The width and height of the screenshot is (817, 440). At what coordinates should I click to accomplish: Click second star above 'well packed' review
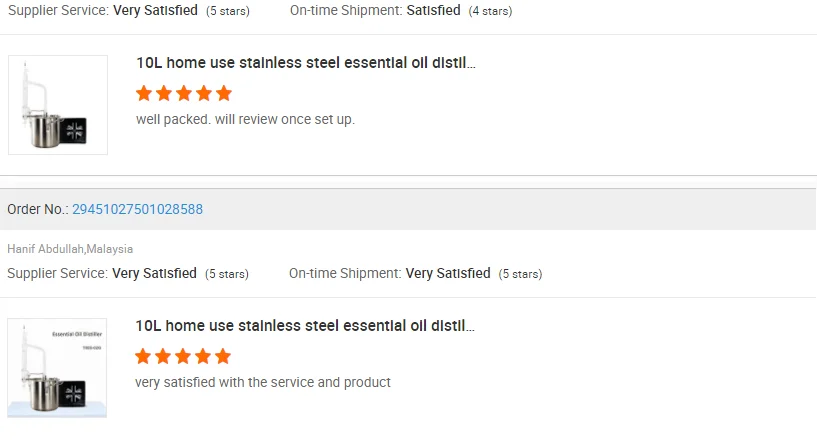coord(164,93)
